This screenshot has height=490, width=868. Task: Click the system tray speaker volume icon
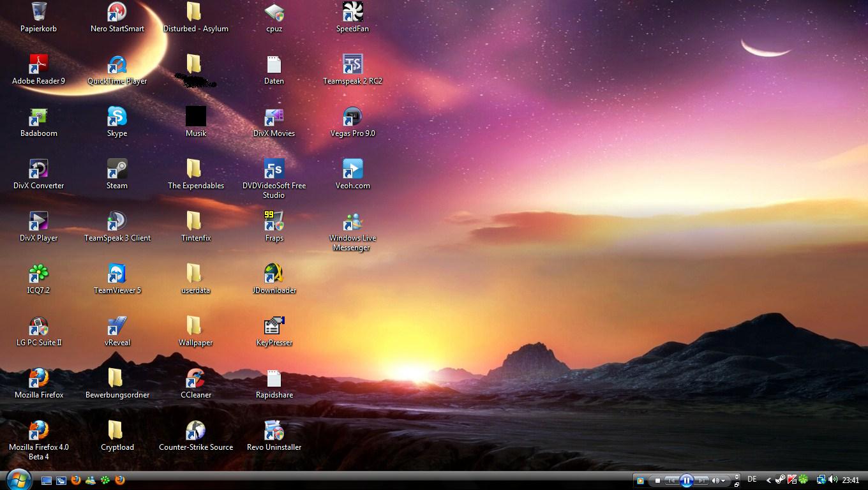pyautogui.click(x=833, y=480)
